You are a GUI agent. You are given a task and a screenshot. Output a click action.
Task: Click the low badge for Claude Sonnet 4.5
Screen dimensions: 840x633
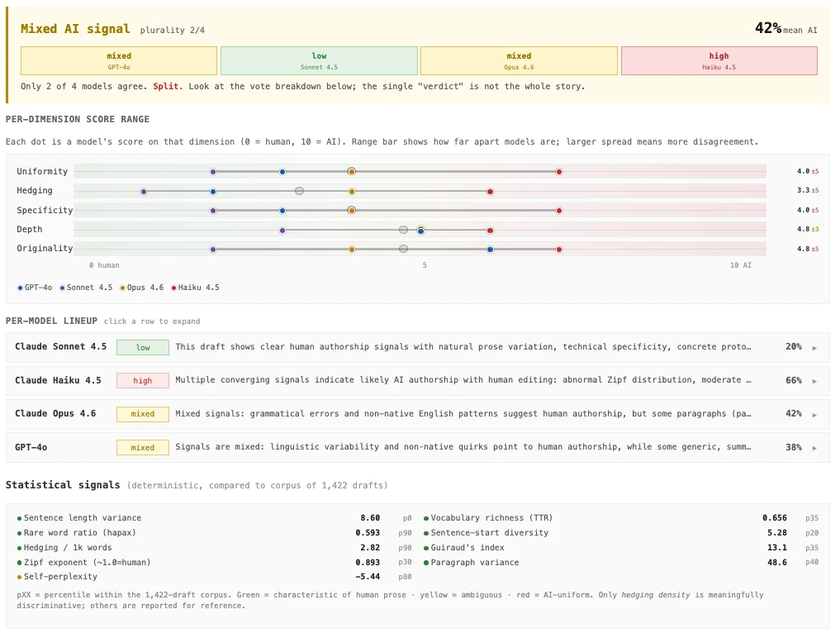pyautogui.click(x=143, y=347)
